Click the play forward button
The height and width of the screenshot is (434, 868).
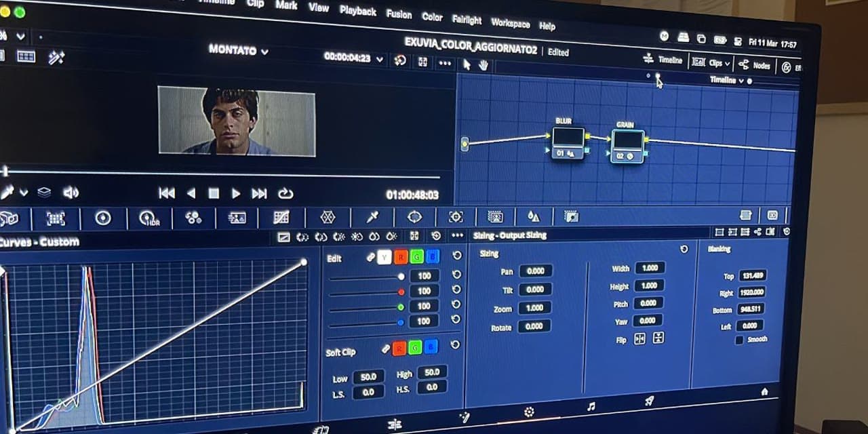coord(236,193)
